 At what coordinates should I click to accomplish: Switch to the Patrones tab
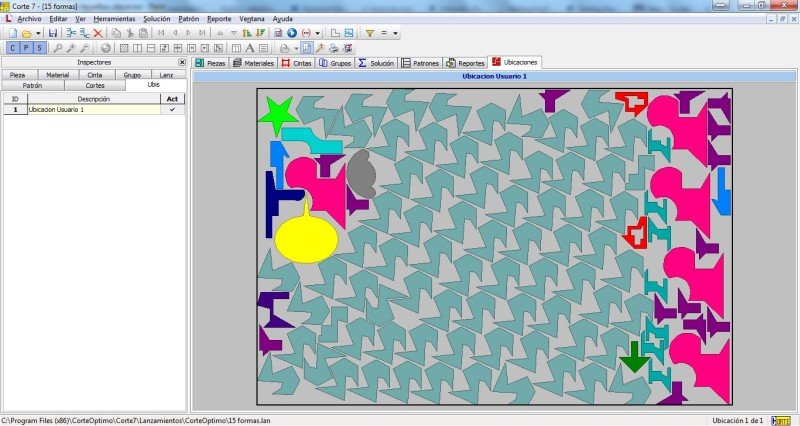point(421,62)
